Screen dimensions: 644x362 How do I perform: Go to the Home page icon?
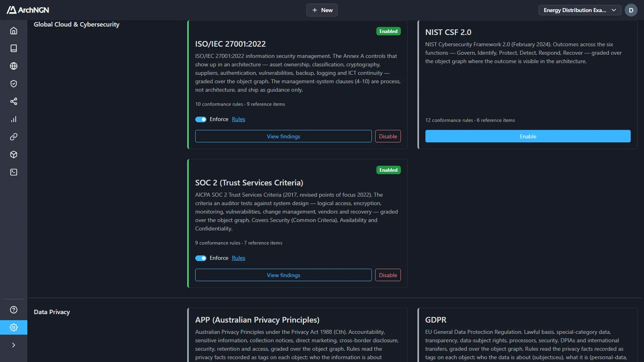pyautogui.click(x=14, y=31)
